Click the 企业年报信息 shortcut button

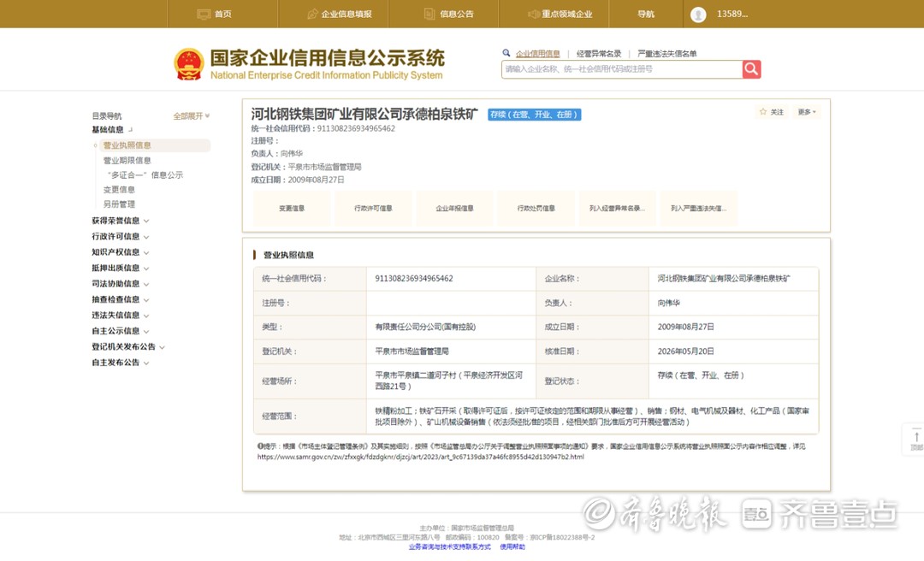tap(454, 208)
